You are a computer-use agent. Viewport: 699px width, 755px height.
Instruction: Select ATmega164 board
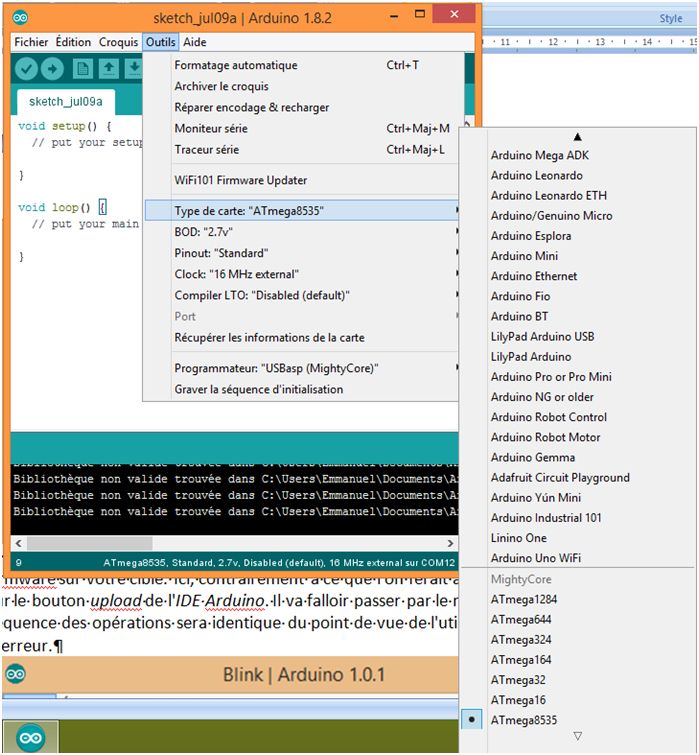coord(578,660)
